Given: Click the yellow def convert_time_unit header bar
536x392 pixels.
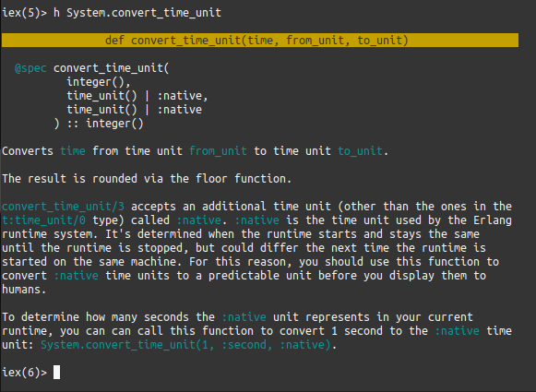Looking at the screenshot, I should 260,41.
